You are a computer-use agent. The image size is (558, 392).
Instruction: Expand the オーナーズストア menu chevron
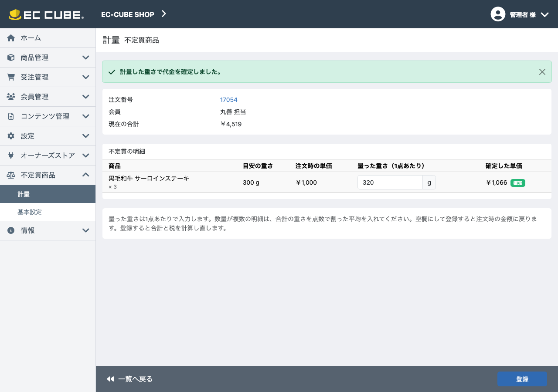click(x=86, y=155)
